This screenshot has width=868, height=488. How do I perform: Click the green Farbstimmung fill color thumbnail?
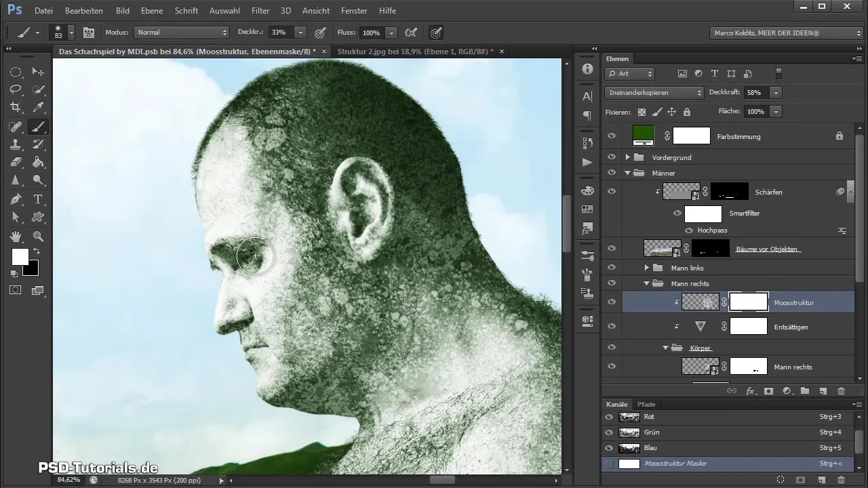point(643,135)
